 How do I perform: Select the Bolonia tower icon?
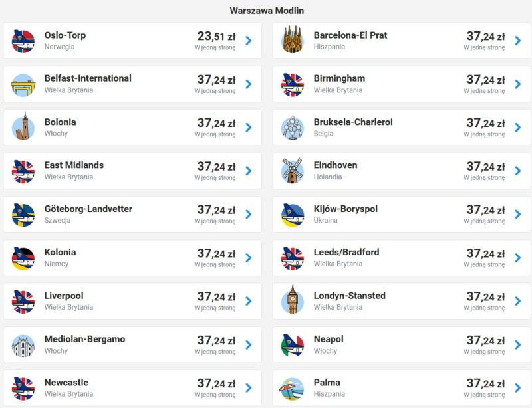point(23,126)
